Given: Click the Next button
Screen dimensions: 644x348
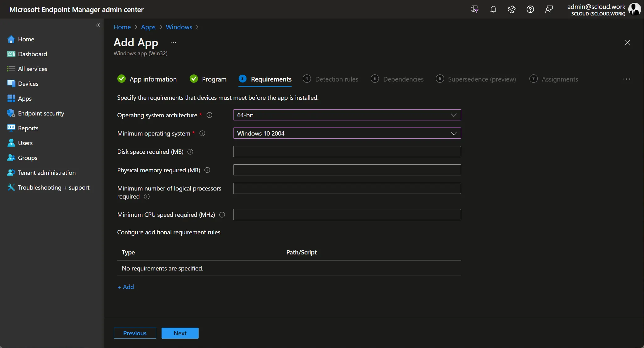Looking at the screenshot, I should point(180,333).
